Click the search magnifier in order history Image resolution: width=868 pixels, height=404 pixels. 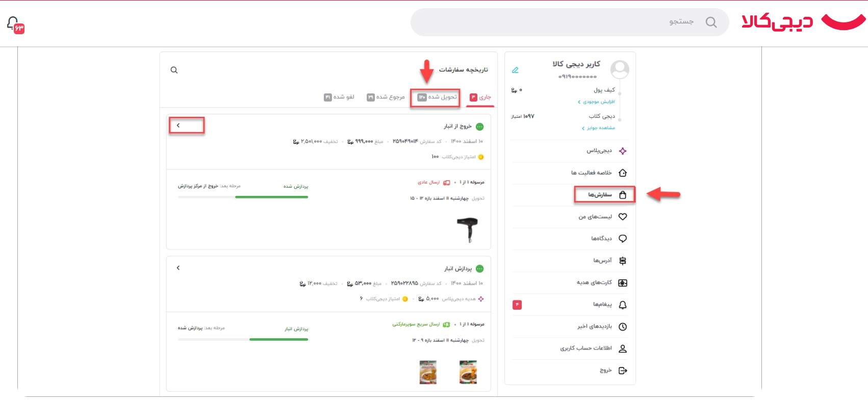click(x=174, y=70)
